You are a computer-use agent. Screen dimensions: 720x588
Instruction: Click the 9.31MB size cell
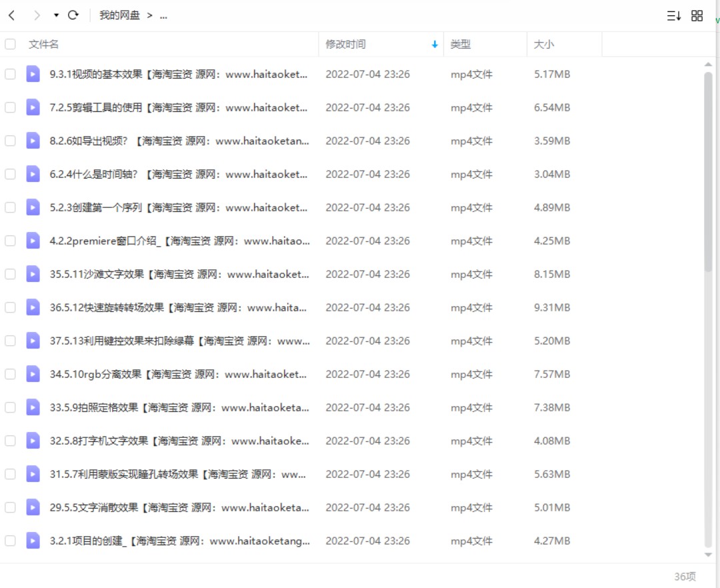(x=552, y=307)
